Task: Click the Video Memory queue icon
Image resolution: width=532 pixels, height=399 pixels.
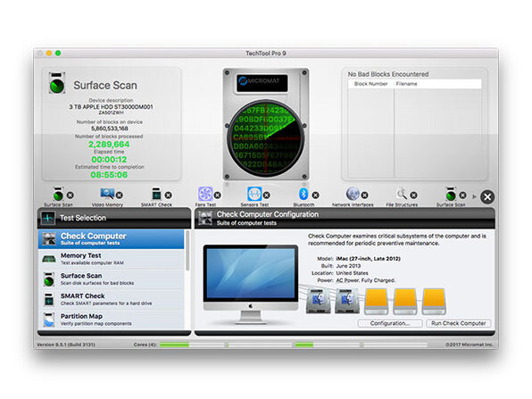Action: tap(107, 194)
